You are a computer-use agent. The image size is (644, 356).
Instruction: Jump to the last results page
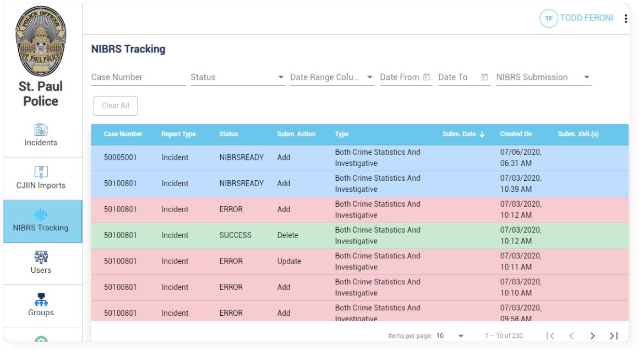[x=614, y=336]
